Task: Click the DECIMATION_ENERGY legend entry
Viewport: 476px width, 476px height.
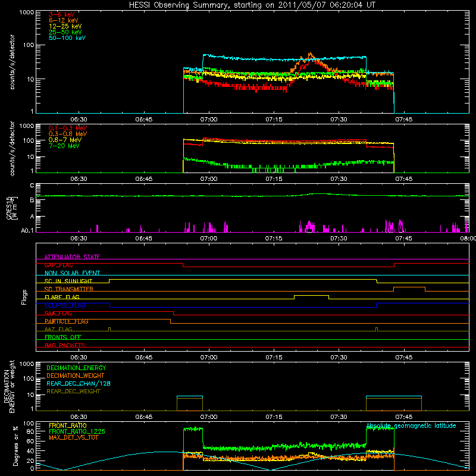Action: 76,368
